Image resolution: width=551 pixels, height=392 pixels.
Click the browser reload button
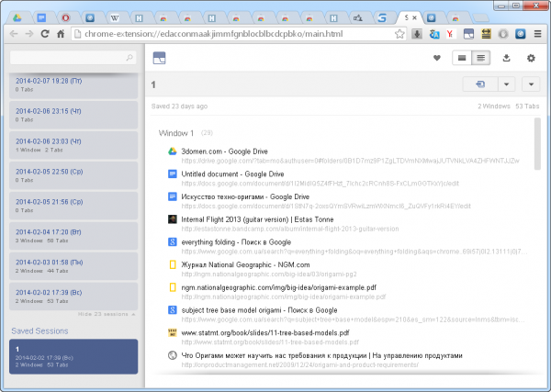44,34
